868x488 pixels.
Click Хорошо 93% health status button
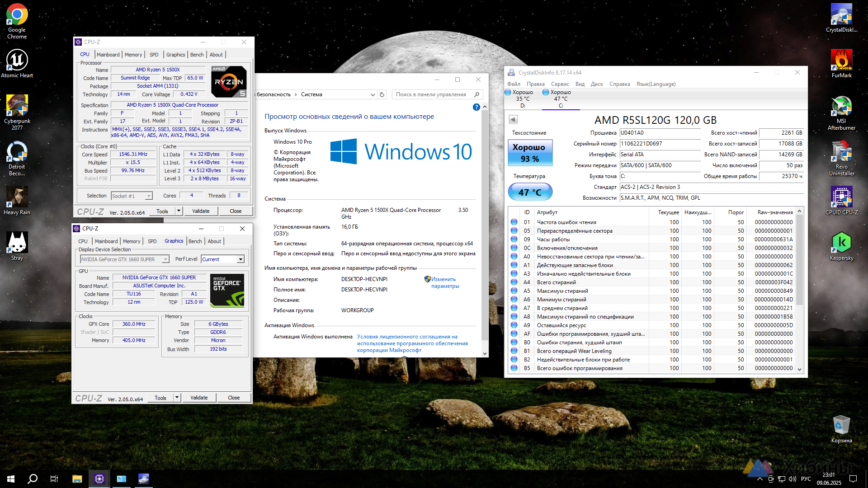coord(530,153)
